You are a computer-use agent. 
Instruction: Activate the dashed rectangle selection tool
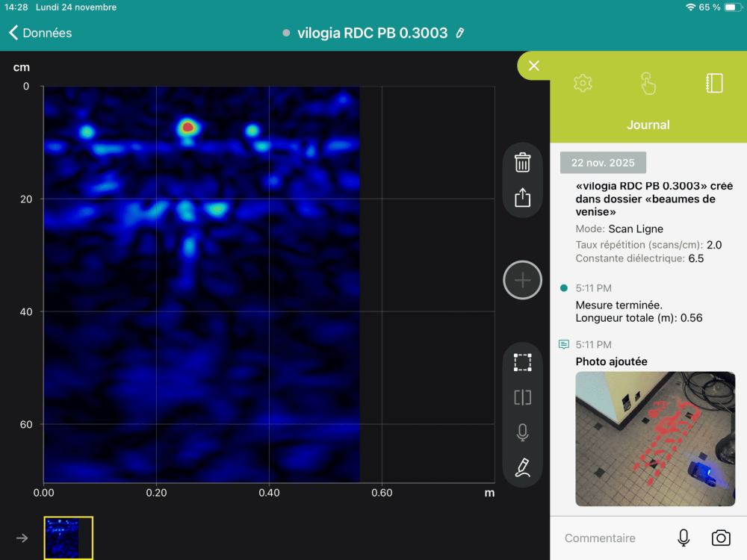522,363
